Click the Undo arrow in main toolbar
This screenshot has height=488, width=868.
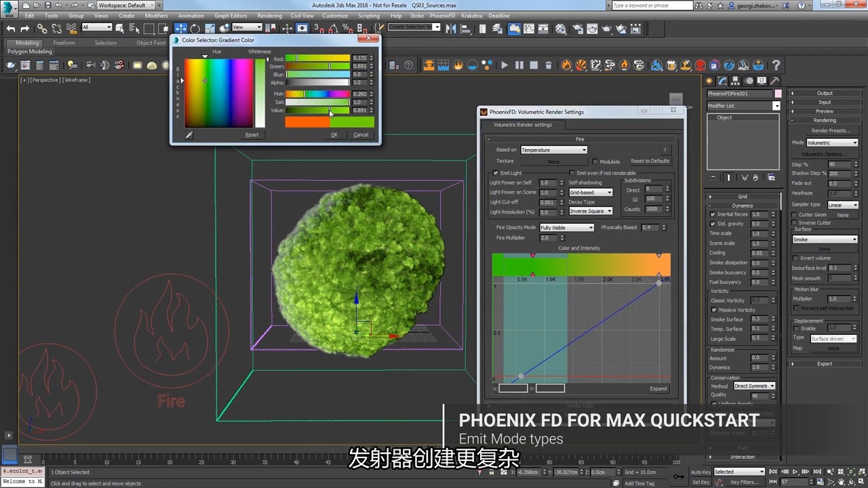point(10,28)
